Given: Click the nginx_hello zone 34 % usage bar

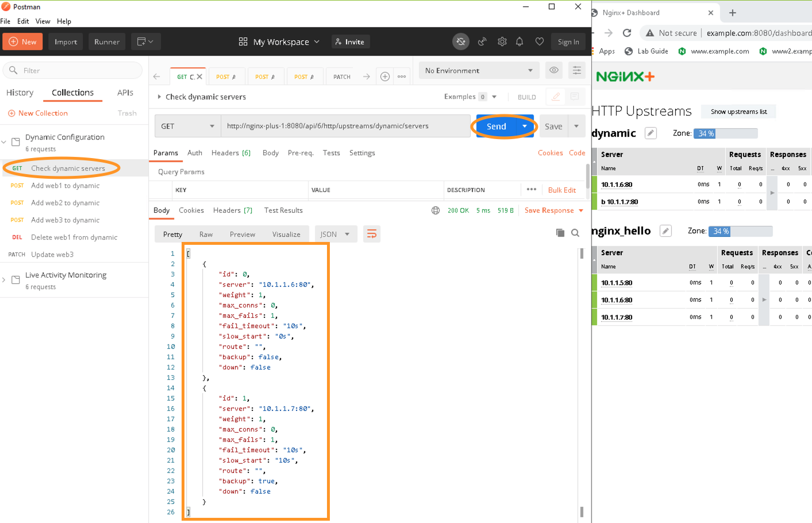Looking at the screenshot, I should pos(741,231).
